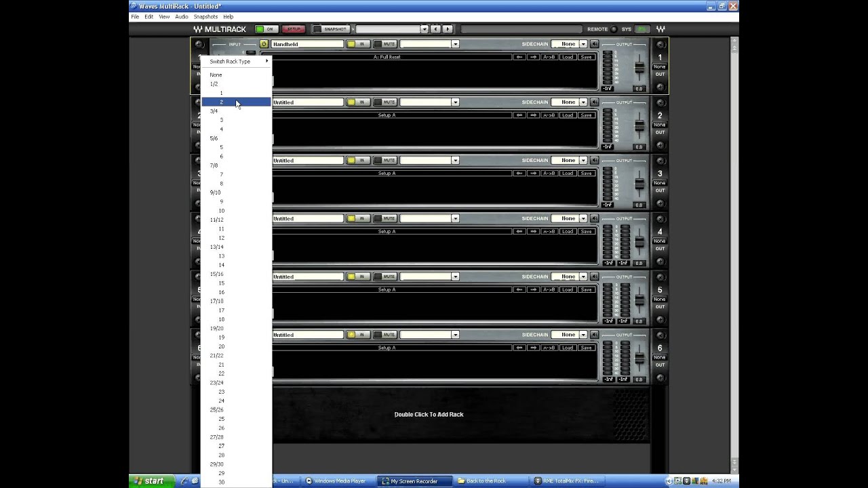Open the Audio menu

coord(182,16)
